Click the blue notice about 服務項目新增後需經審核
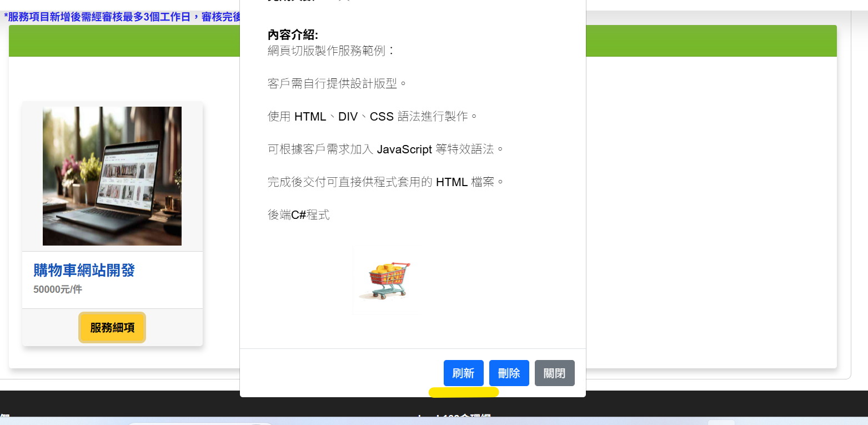The height and width of the screenshot is (425, 868). 122,17
